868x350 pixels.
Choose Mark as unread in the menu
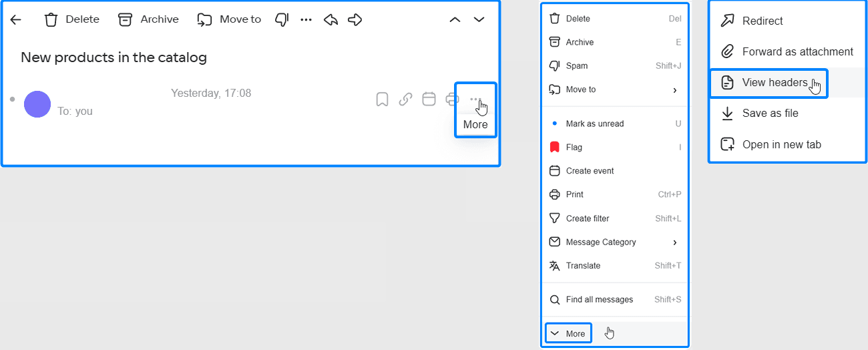[614, 124]
